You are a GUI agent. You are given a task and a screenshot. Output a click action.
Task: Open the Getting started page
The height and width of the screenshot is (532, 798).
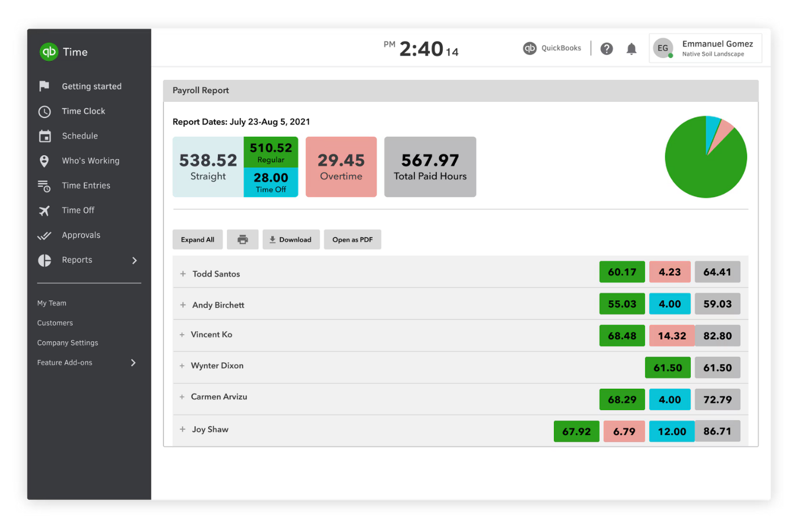pyautogui.click(x=44, y=86)
